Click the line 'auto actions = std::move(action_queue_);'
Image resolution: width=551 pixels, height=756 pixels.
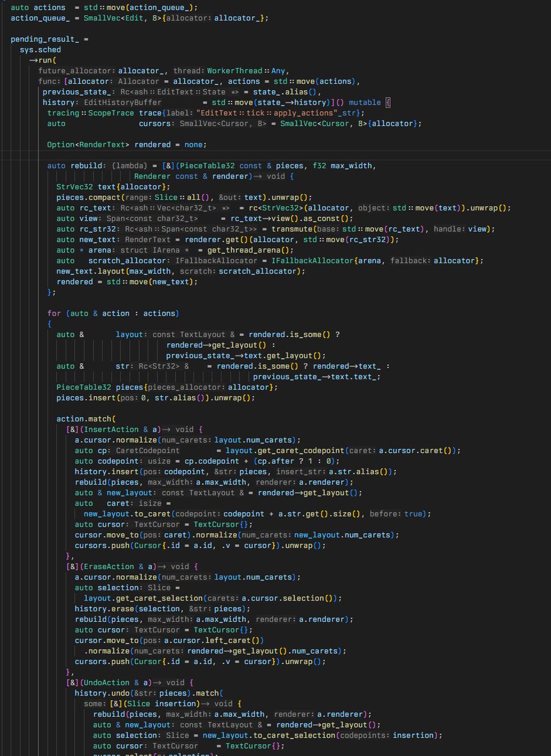(104, 7)
